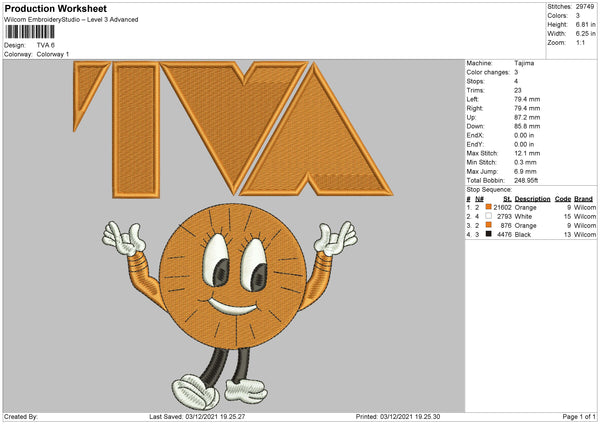Select the second Orange swatch, stop 3
The width and height of the screenshot is (600, 424).
pos(488,225)
